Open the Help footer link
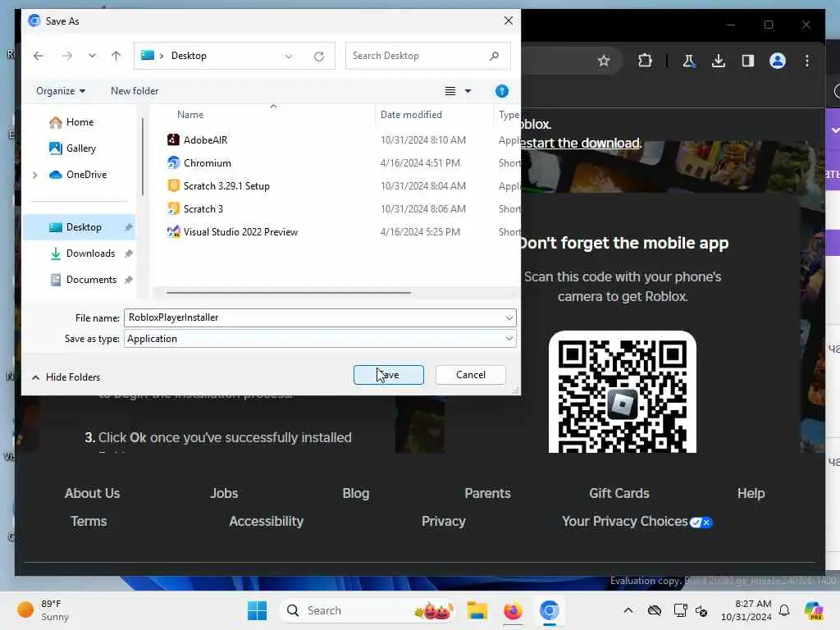The image size is (840, 630). tap(751, 493)
